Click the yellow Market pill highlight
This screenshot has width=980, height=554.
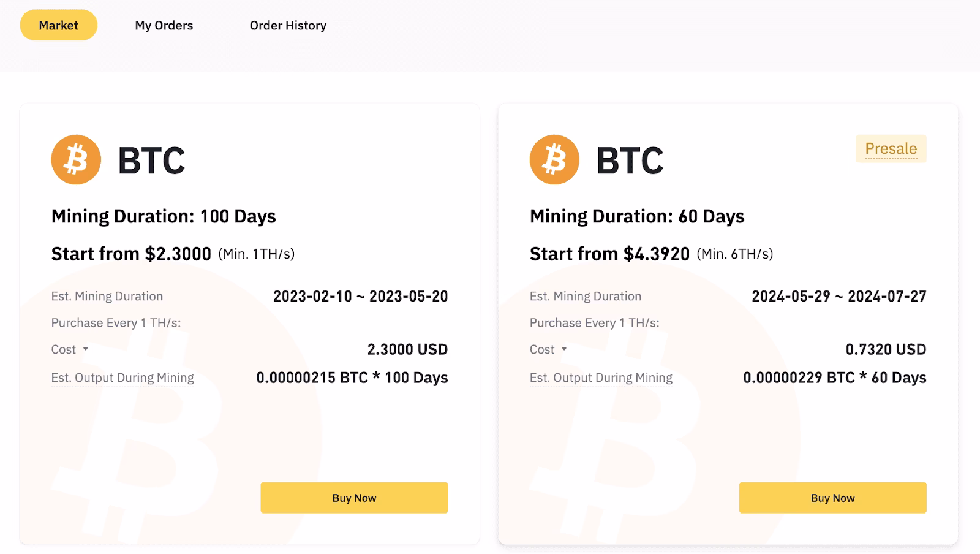(x=58, y=25)
